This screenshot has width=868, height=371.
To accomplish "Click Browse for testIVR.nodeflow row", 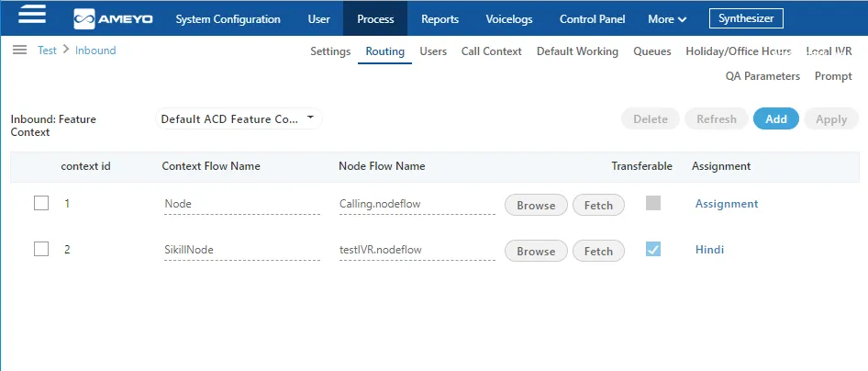I will (x=536, y=251).
